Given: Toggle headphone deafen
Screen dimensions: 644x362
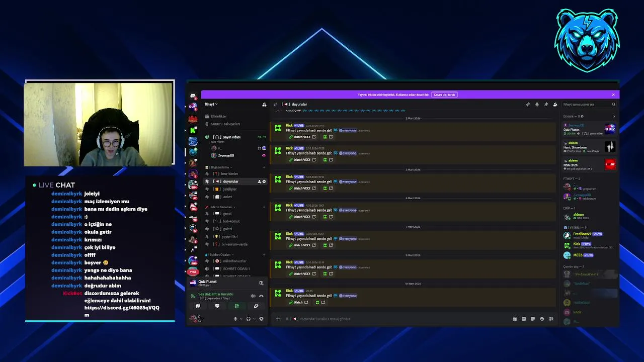Looking at the screenshot, I should pyautogui.click(x=248, y=319).
